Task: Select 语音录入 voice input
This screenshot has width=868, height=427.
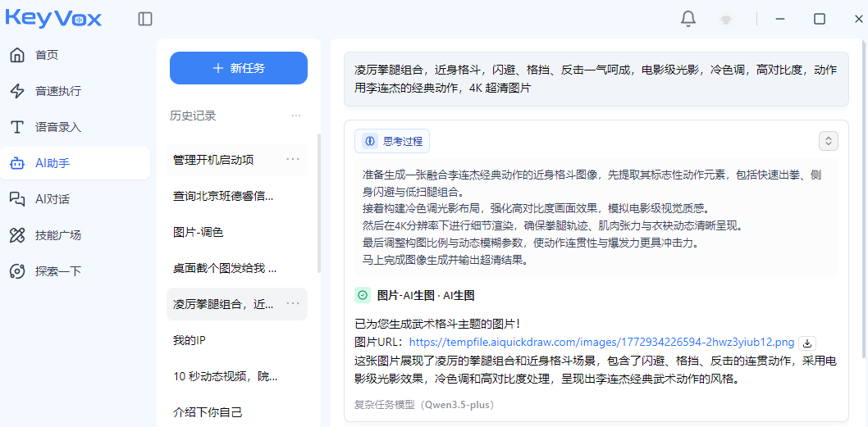Action: pyautogui.click(x=57, y=127)
